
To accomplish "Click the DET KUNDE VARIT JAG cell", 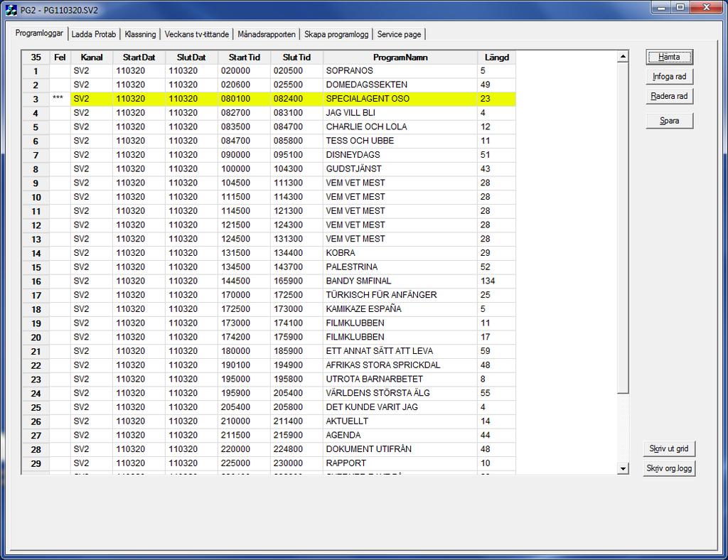I will (x=400, y=407).
